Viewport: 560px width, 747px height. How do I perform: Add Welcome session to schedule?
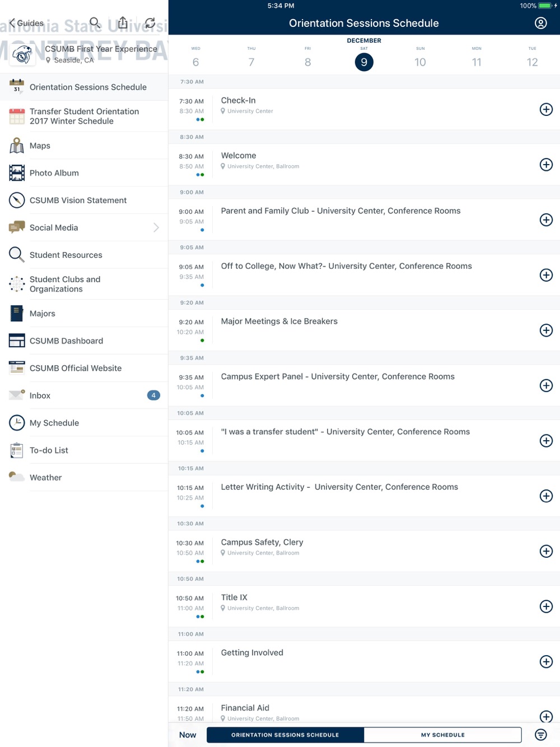tap(546, 165)
